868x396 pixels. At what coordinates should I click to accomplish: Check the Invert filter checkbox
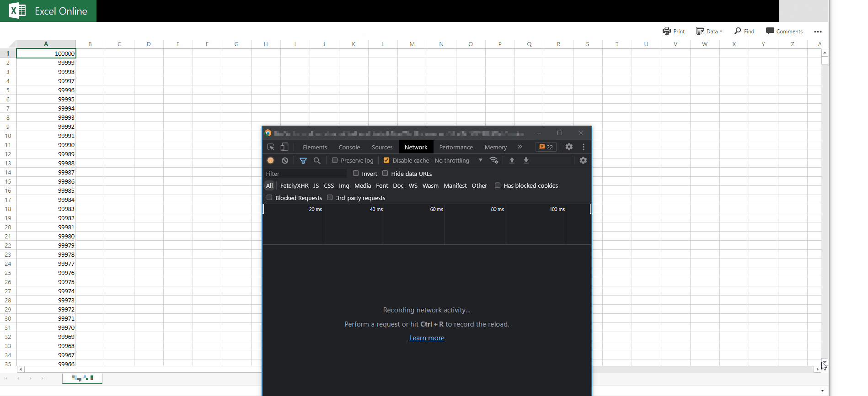tap(356, 173)
